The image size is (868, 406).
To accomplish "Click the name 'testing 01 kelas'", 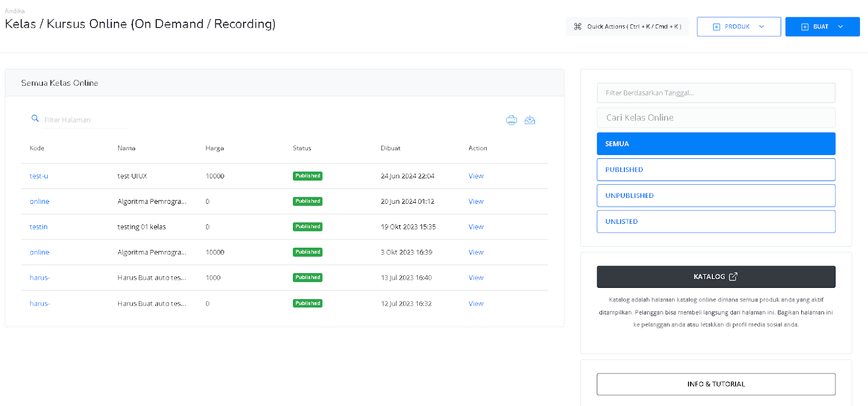I will (x=142, y=227).
